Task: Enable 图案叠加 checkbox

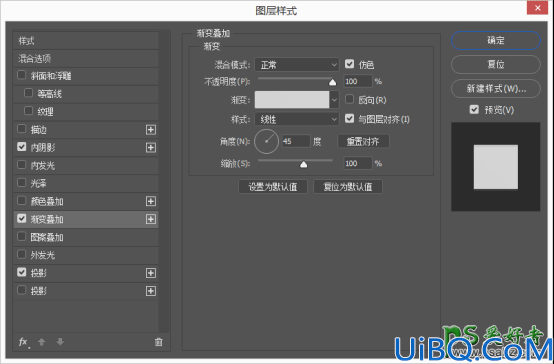Action: (x=22, y=236)
